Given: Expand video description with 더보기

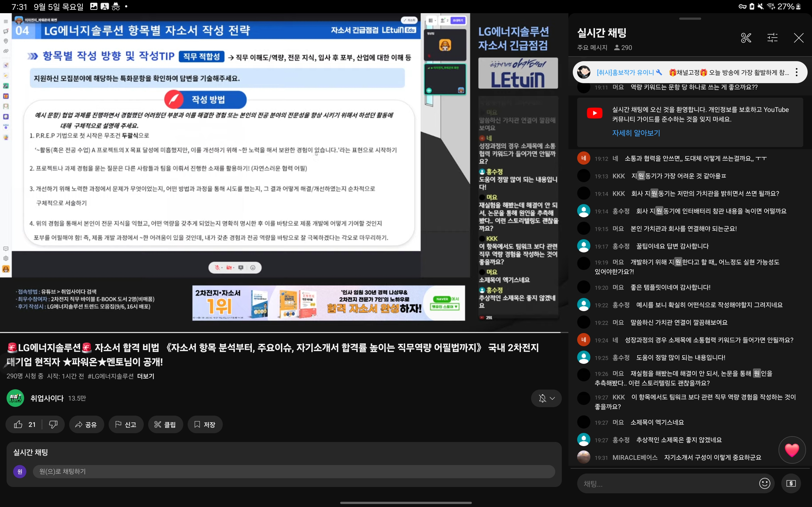Looking at the screenshot, I should (x=145, y=376).
